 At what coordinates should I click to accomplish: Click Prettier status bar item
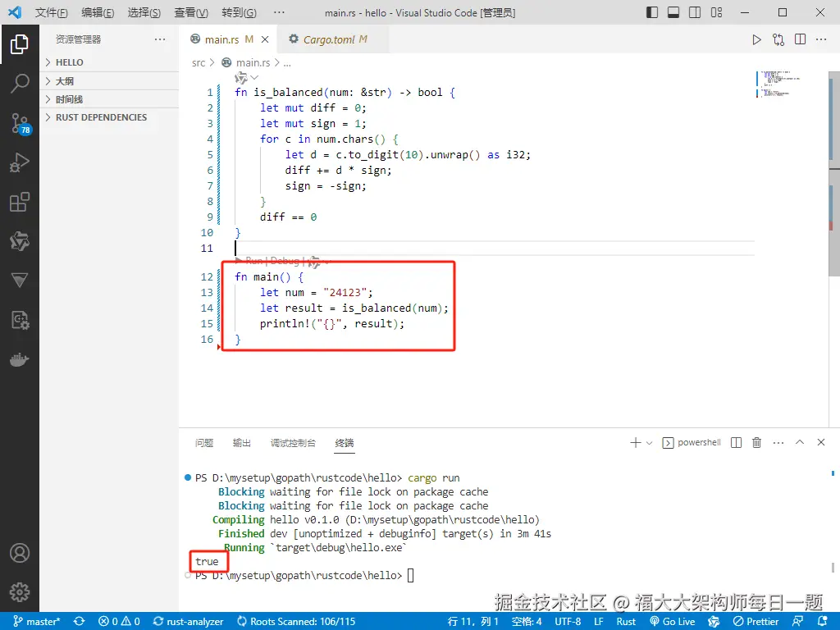[x=756, y=622]
